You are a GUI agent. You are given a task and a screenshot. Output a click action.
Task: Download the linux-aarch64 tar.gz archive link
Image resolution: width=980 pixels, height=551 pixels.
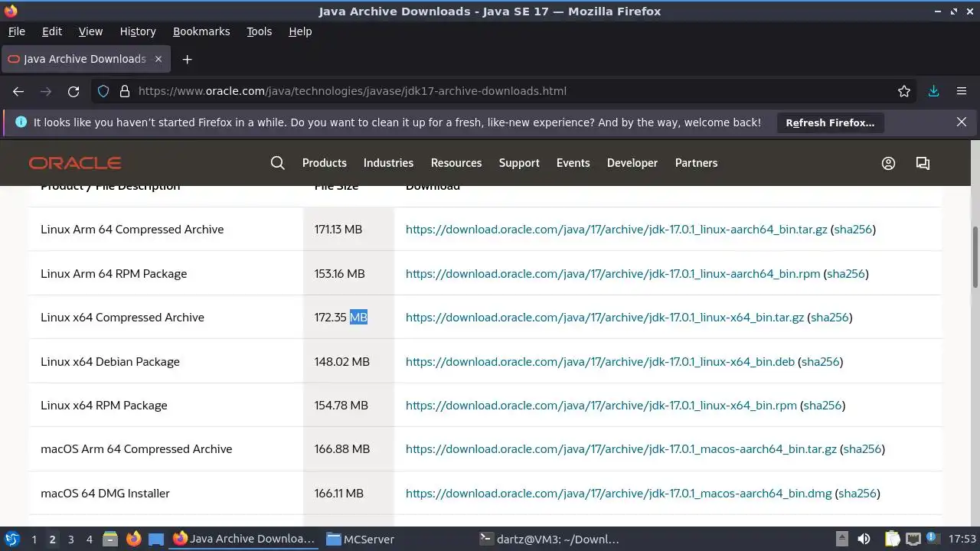point(616,230)
